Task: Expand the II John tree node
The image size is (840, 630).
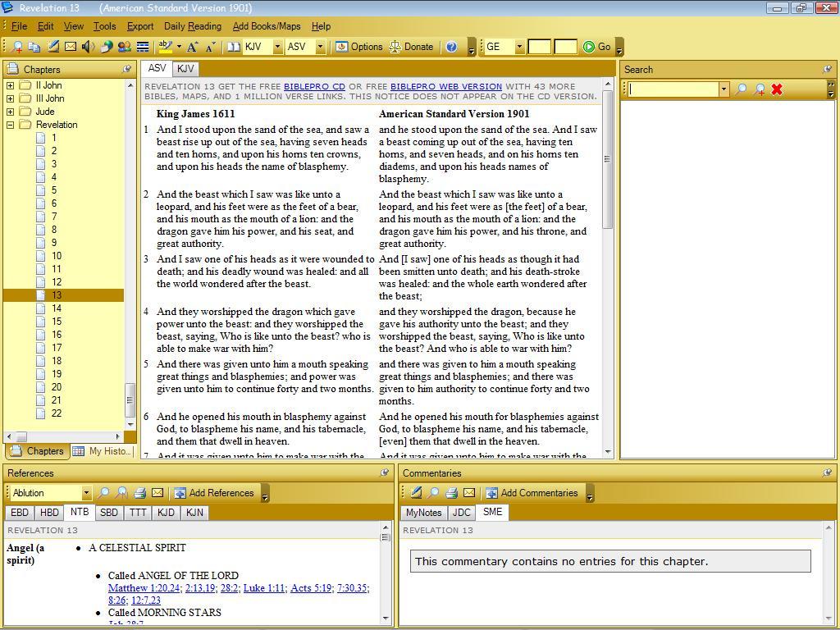Action: click(10, 85)
